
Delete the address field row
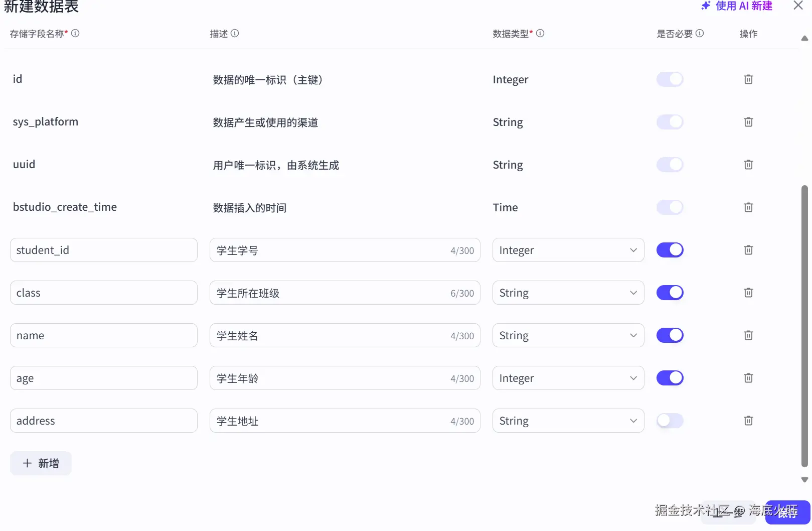coord(748,421)
